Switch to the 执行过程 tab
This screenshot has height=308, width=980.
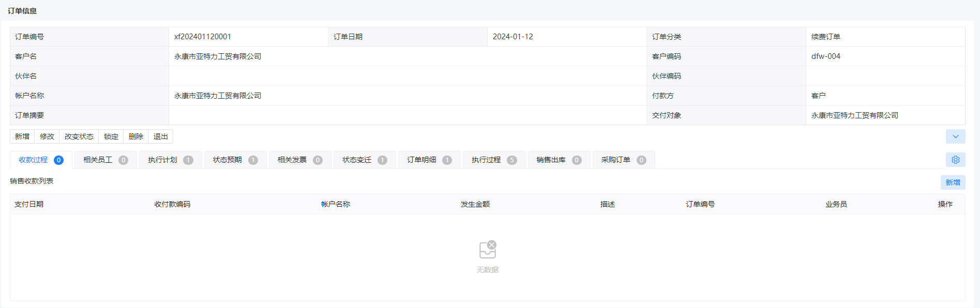coord(494,160)
